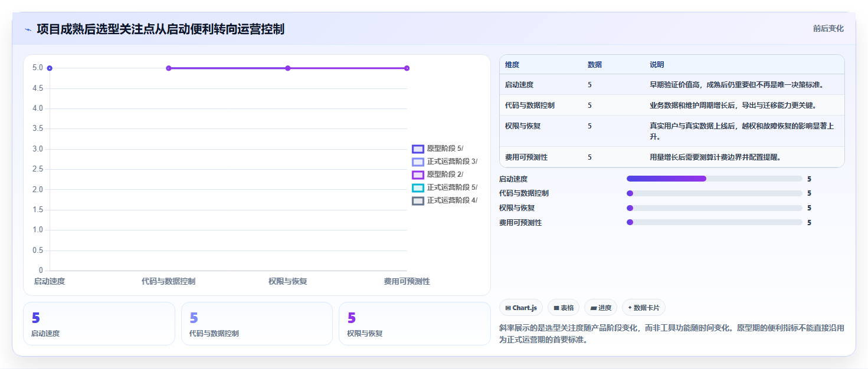This screenshot has width=868, height=369.
Task: Click the 业务数据和维护周期增长后 description text
Action: click(x=733, y=106)
